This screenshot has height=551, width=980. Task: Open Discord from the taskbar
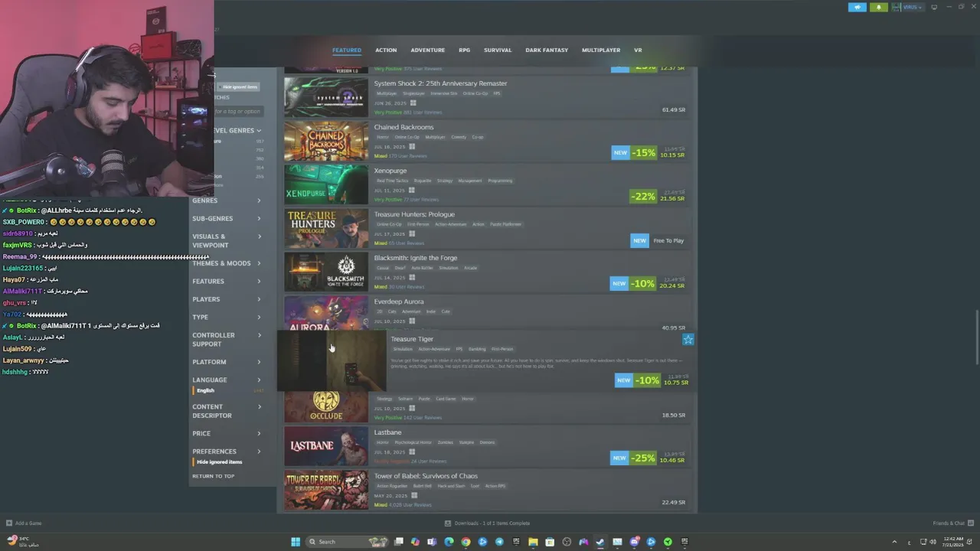pyautogui.click(x=634, y=542)
